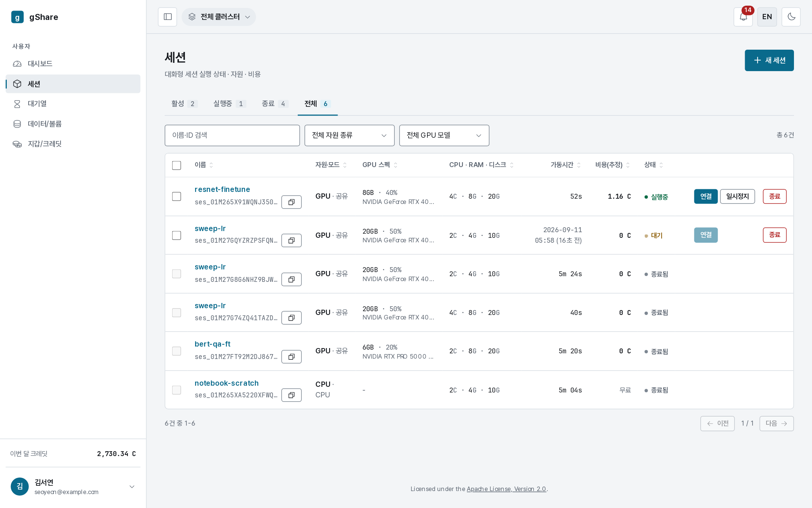This screenshot has width=812, height=508.
Task: Open the 전체 자원 종류 dropdown
Action: [350, 135]
